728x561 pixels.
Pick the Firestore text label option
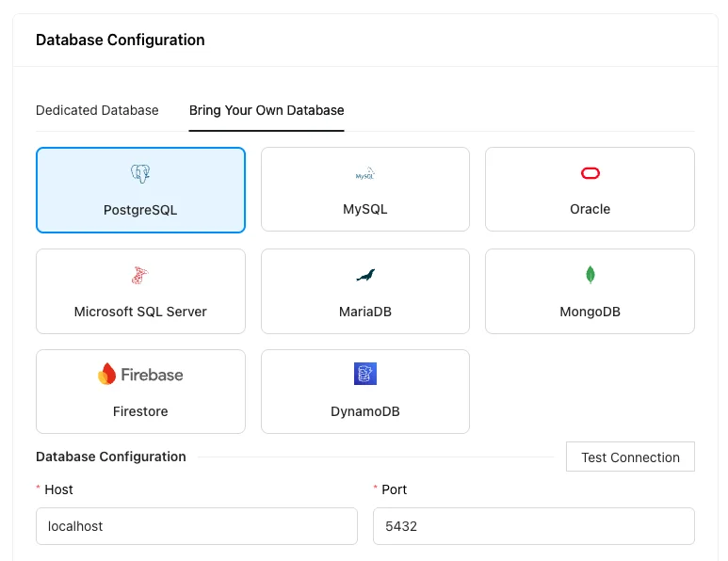pyautogui.click(x=140, y=411)
